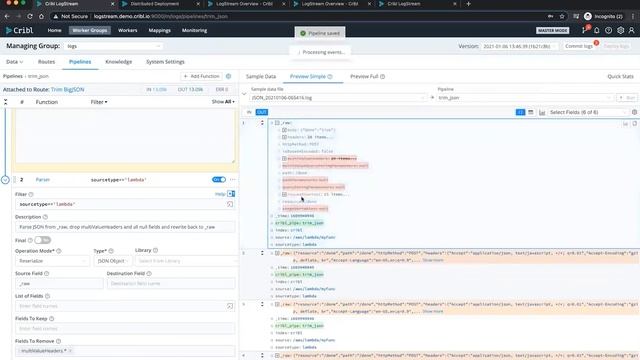Open the Version selector dropdown

click(518, 46)
